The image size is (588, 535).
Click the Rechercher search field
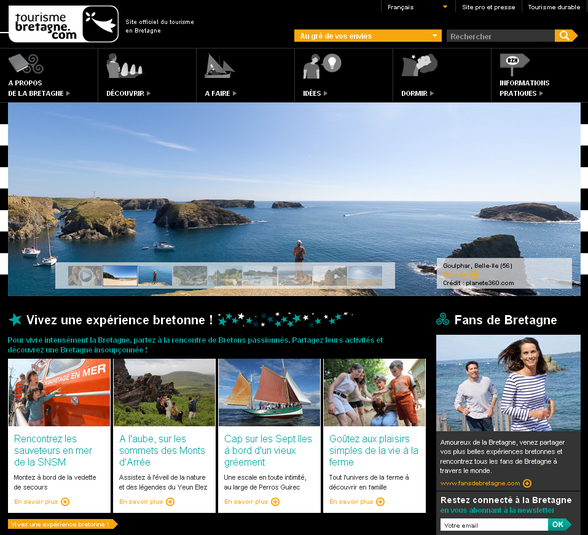[501, 36]
